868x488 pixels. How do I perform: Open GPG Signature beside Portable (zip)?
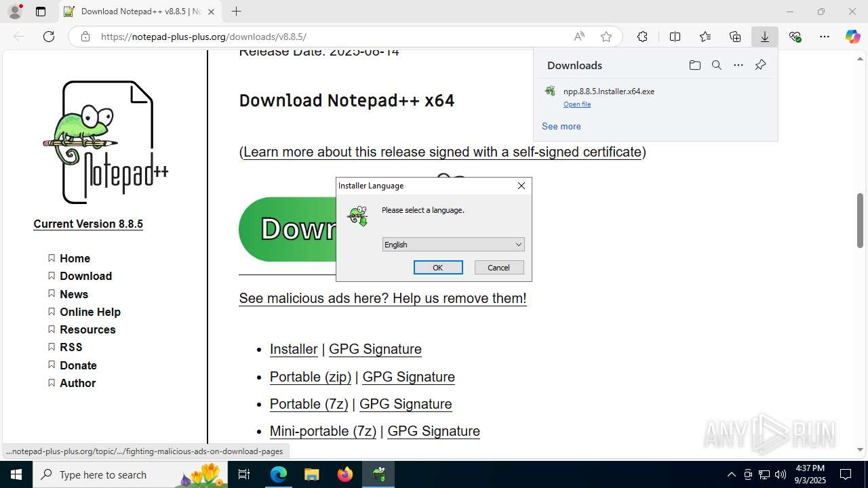pyautogui.click(x=408, y=377)
